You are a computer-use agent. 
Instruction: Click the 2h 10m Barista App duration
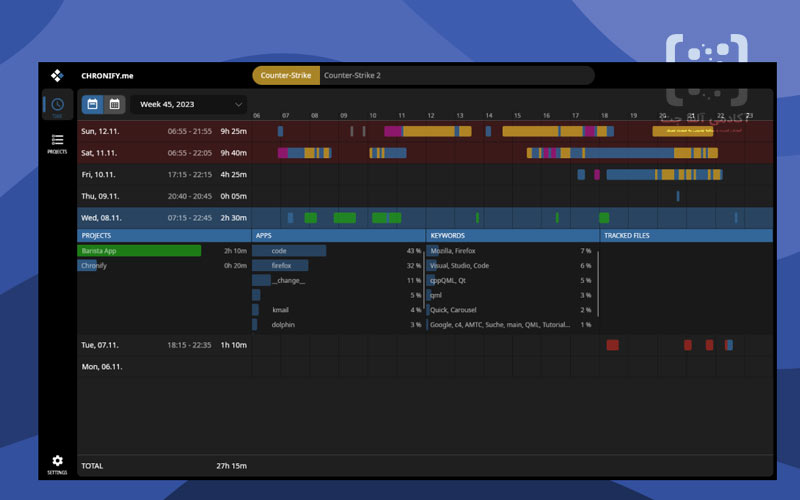point(235,251)
